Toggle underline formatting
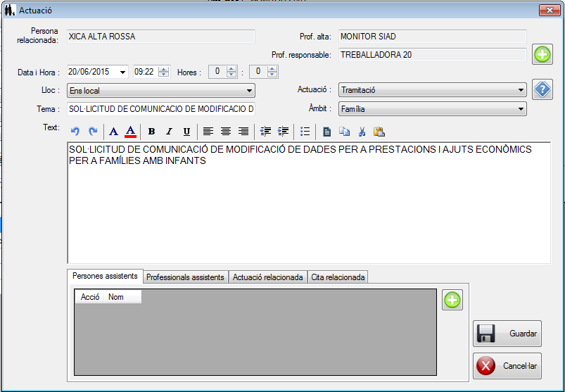The width and height of the screenshot is (565, 392). click(x=186, y=131)
